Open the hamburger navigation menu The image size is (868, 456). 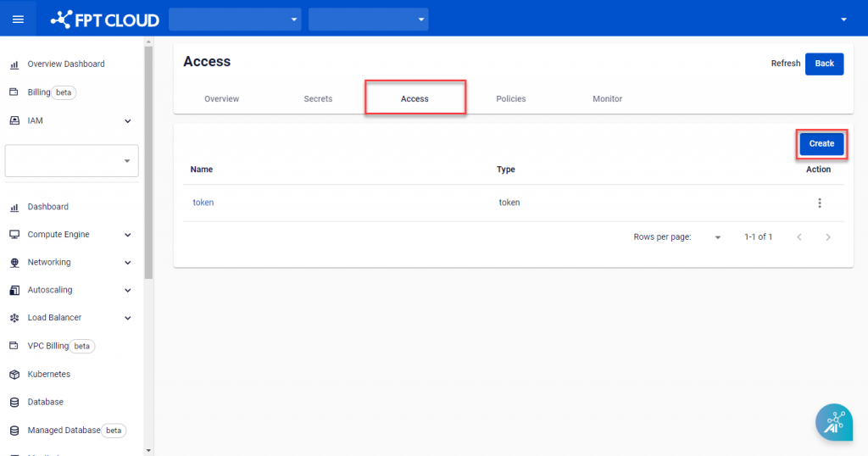click(x=18, y=19)
